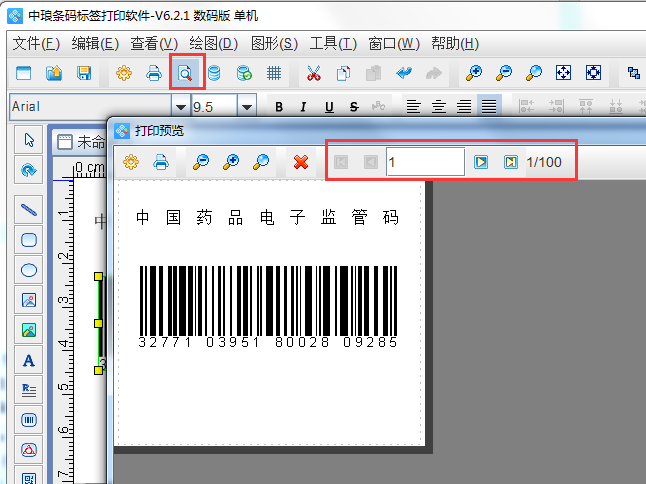Select the rich text tool
Image resolution: width=646 pixels, height=484 pixels.
28,390
